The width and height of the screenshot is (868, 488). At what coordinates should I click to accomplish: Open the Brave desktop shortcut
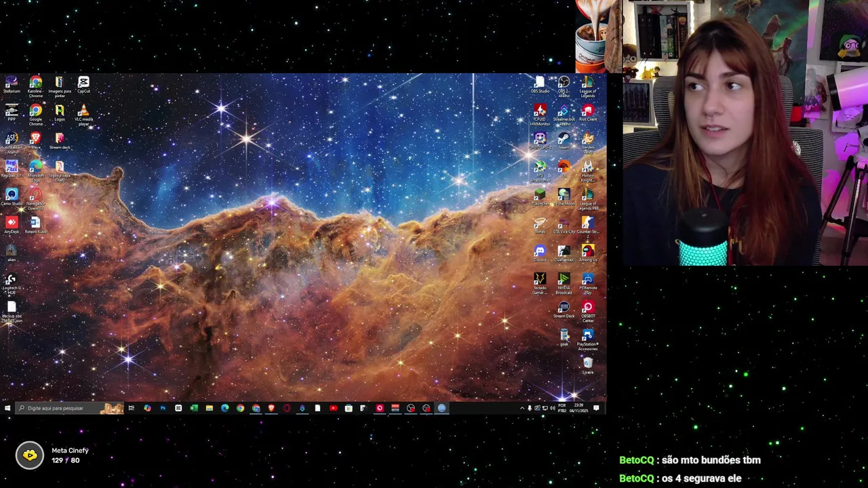35,141
